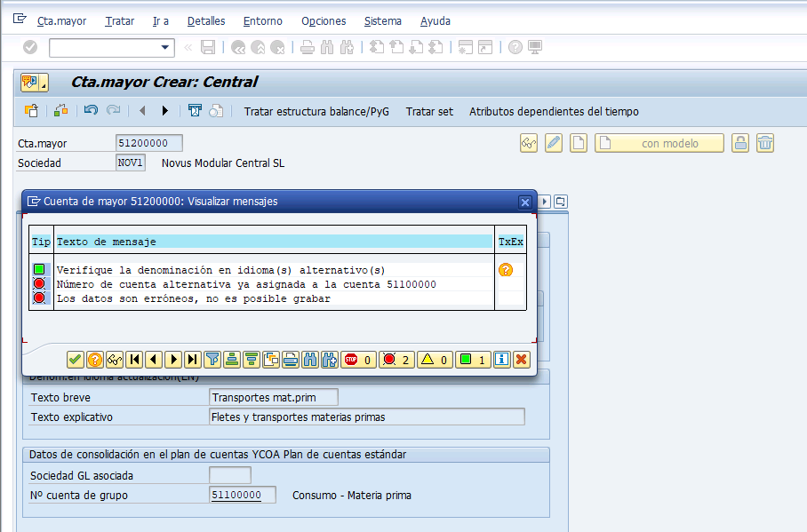Image resolution: width=807 pixels, height=532 pixels.
Task: Open the Entorno menu
Action: click(x=262, y=21)
